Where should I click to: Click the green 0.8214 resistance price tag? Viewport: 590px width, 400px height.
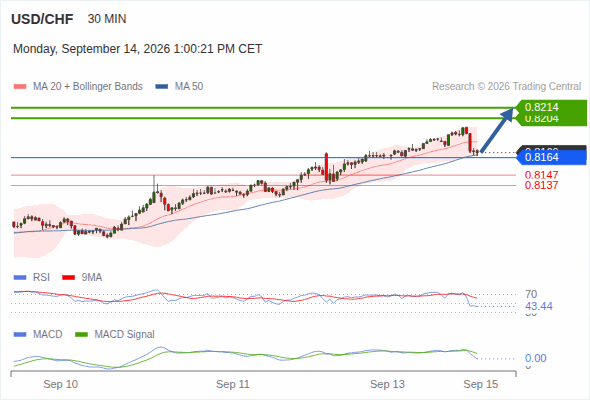[552, 107]
